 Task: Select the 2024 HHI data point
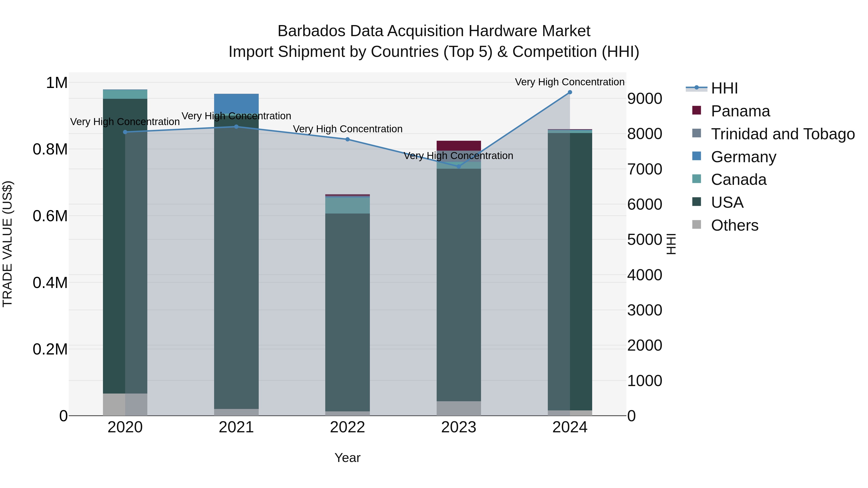(x=570, y=92)
